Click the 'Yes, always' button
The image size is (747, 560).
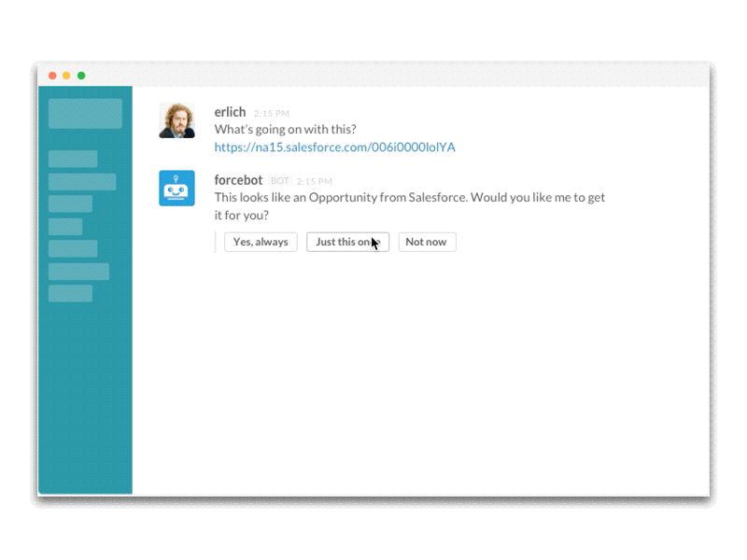[x=261, y=242]
